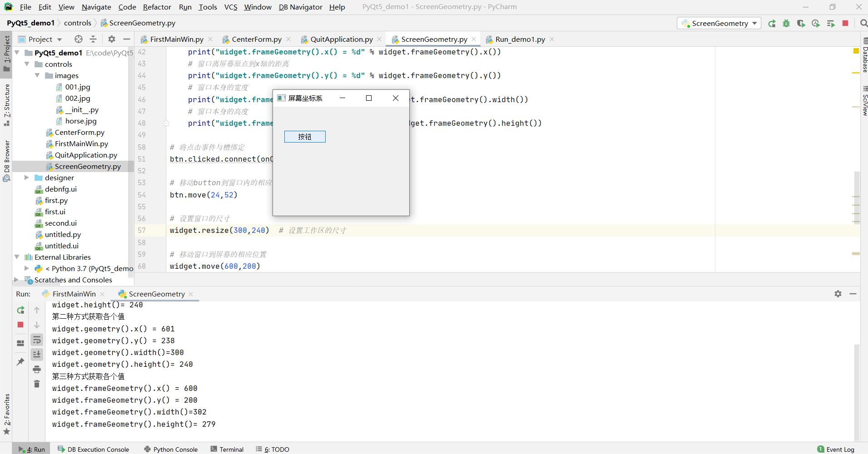
Task: Open the Python Console tool window
Action: (x=171, y=449)
